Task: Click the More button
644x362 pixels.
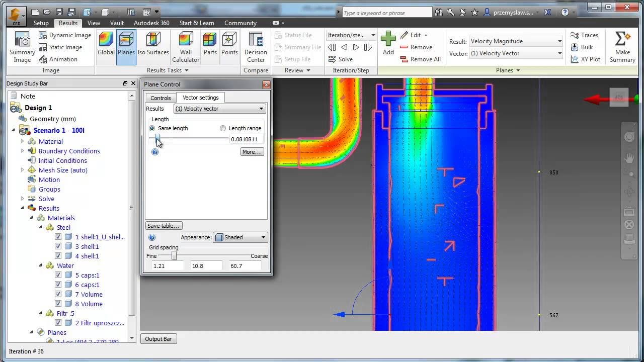Action: (252, 152)
